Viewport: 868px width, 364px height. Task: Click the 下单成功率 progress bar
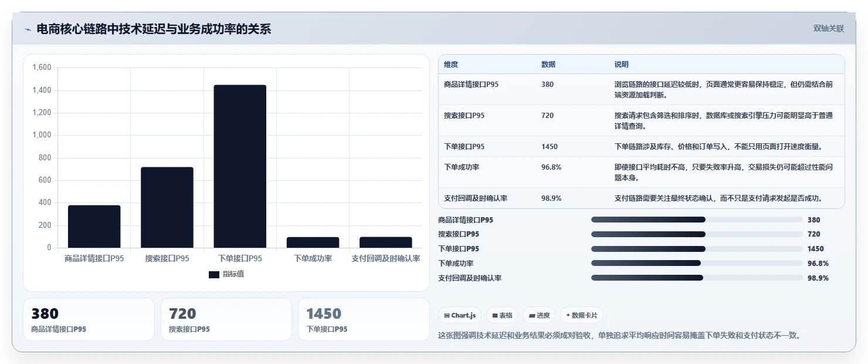point(697,264)
